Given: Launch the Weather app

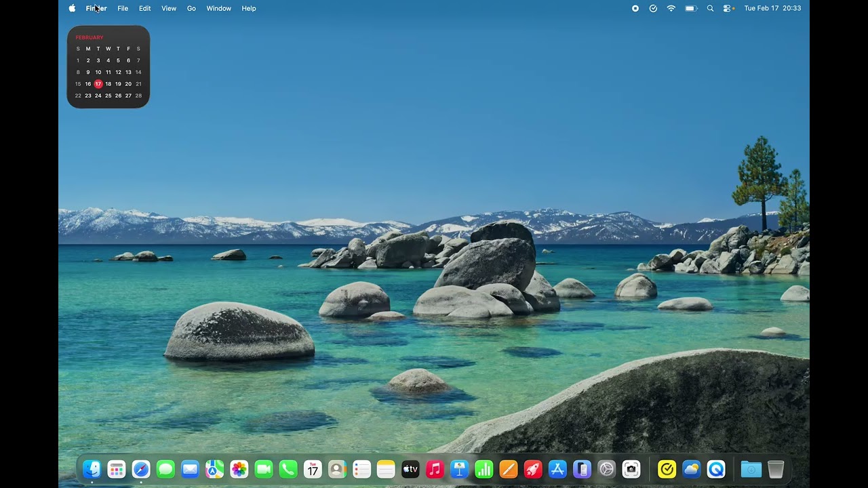Looking at the screenshot, I should coord(692,469).
